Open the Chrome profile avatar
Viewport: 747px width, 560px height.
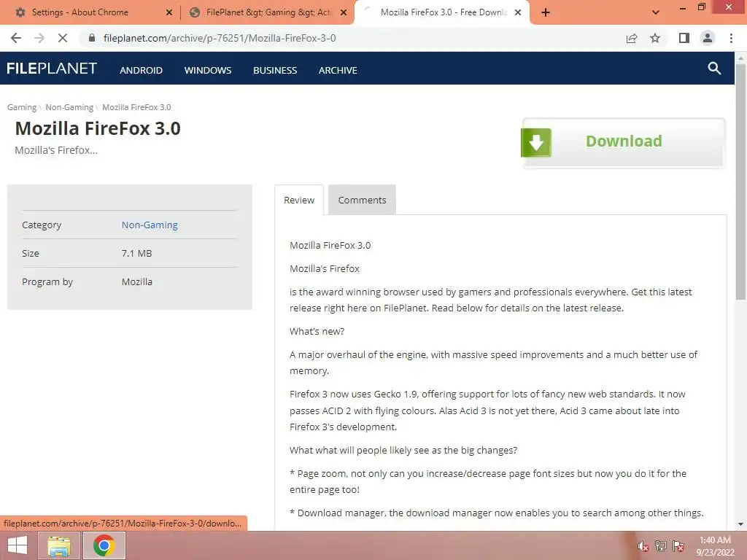coord(708,38)
